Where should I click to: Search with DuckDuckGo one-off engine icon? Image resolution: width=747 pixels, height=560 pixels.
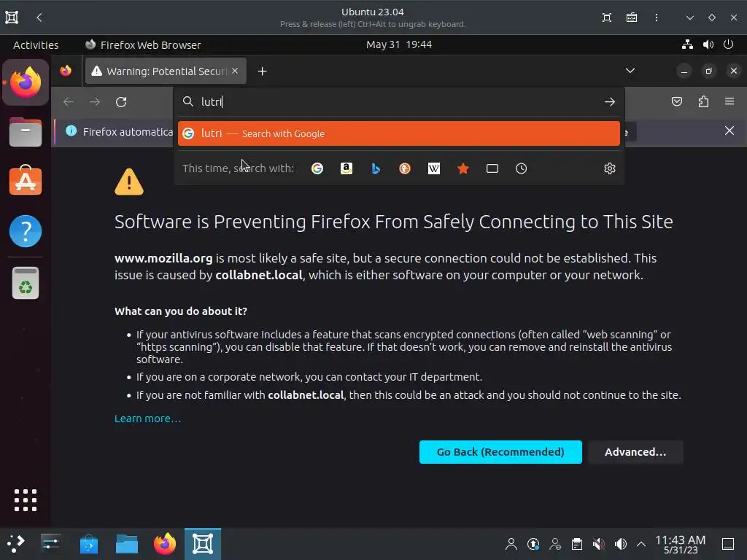click(405, 168)
